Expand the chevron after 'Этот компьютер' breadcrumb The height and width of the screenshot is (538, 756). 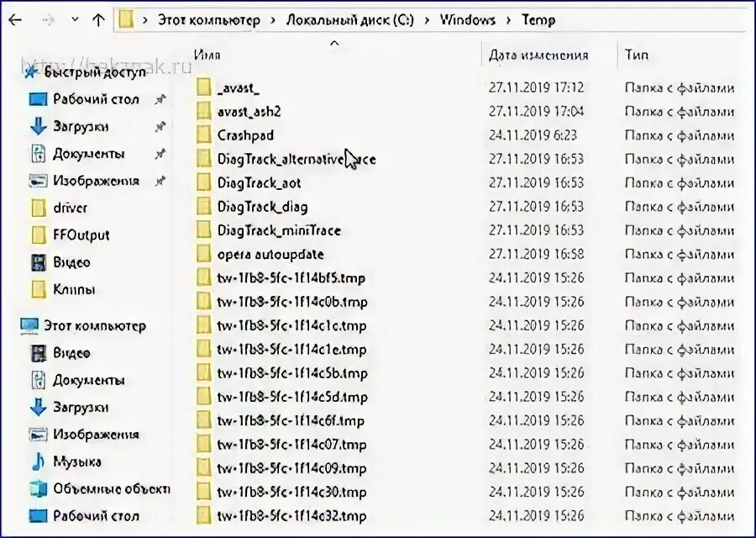pyautogui.click(x=273, y=20)
